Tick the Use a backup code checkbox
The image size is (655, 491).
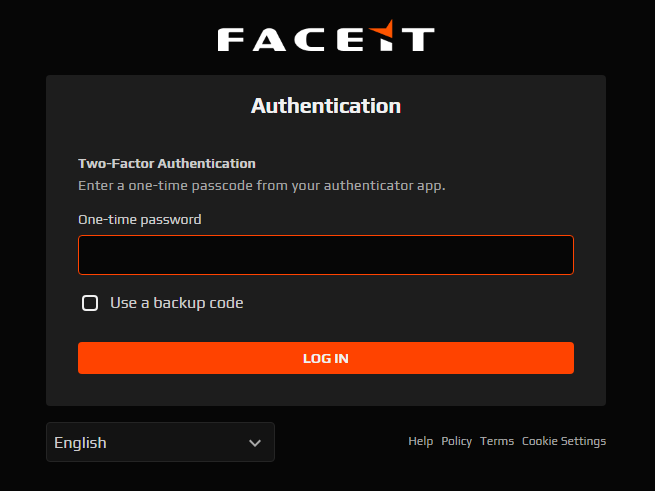[x=90, y=303]
